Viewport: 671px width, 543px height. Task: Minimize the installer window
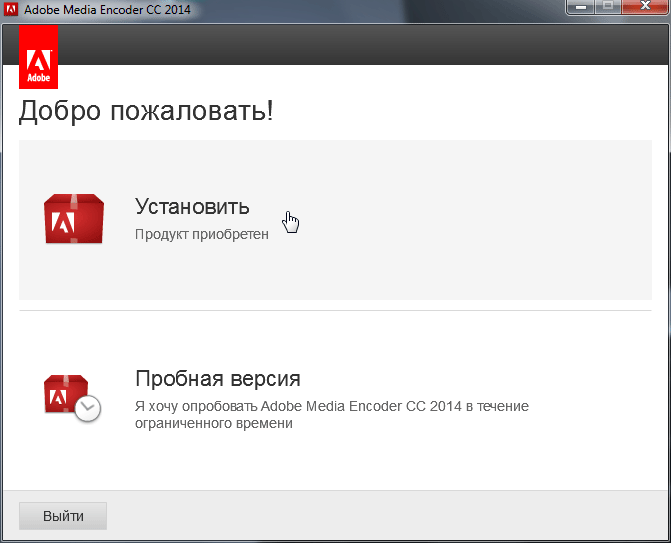[581, 7]
